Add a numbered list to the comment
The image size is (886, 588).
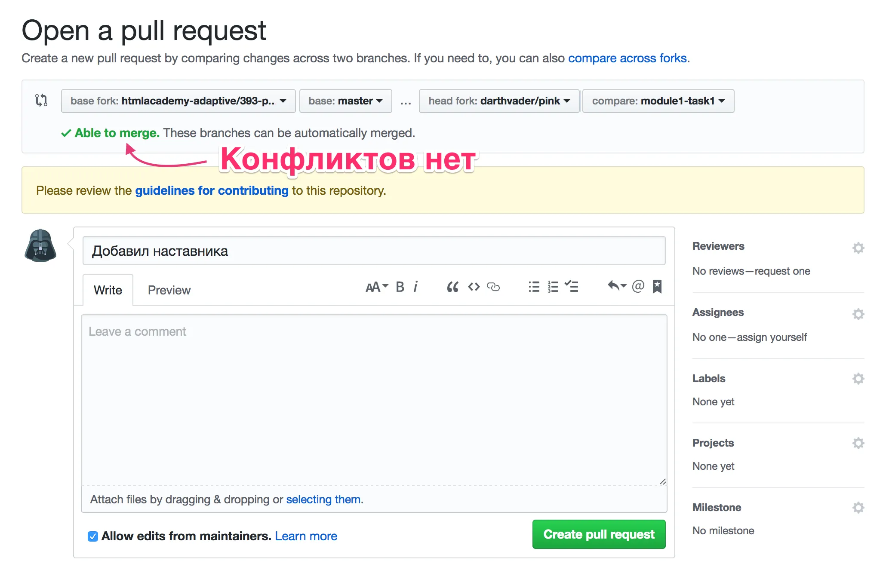[x=552, y=287]
